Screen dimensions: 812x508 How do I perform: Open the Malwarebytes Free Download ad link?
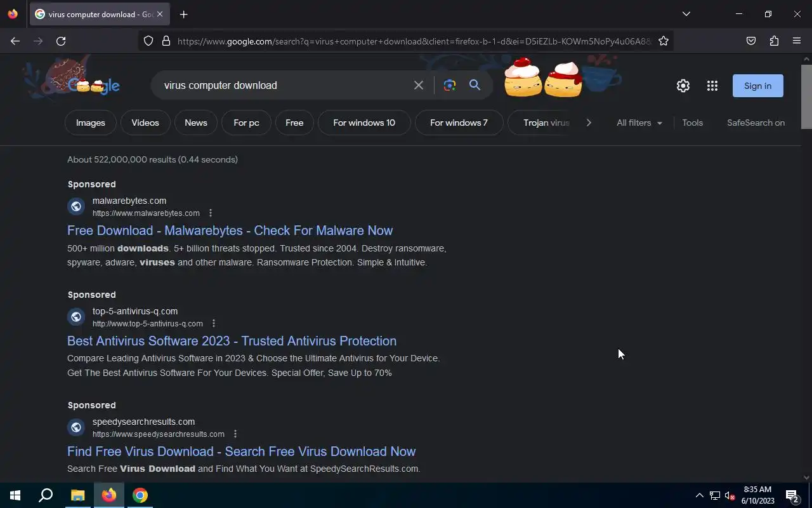230,231
